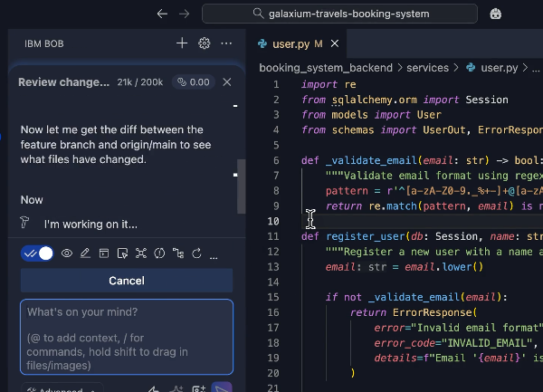Click the hammer icon beside working message
The image size is (543, 392).
[24, 223]
